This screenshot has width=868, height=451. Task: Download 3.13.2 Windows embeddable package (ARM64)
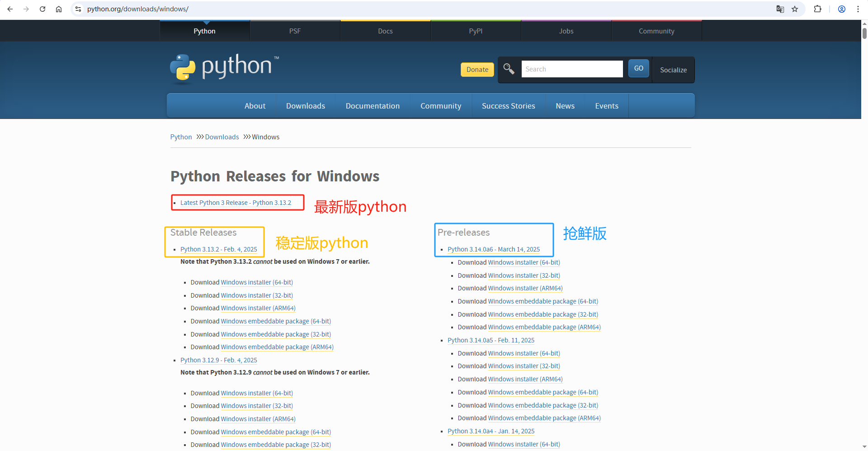click(x=277, y=347)
